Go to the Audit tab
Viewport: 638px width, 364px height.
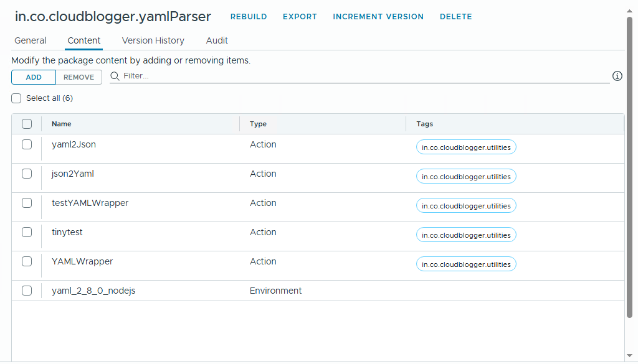tap(217, 40)
